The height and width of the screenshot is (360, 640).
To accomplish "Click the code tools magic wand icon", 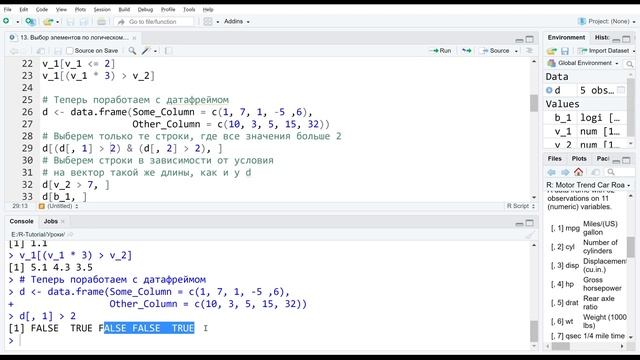I will click(146, 51).
